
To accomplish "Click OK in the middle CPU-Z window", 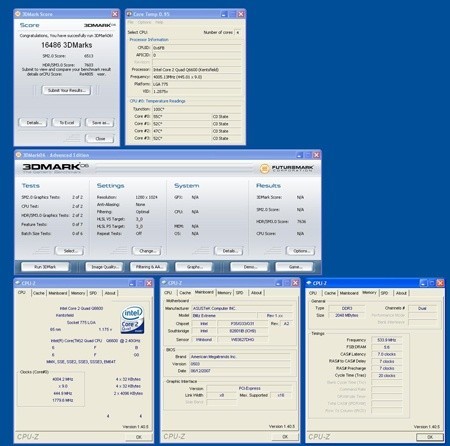I will point(285,437).
